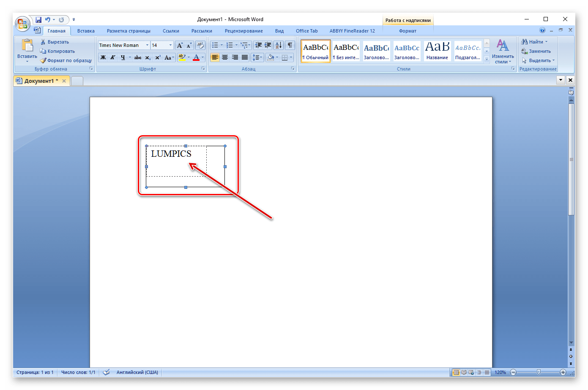Click the LUMPICS text inside the text box
Viewport: 588px width, 390px height.
pos(171,154)
